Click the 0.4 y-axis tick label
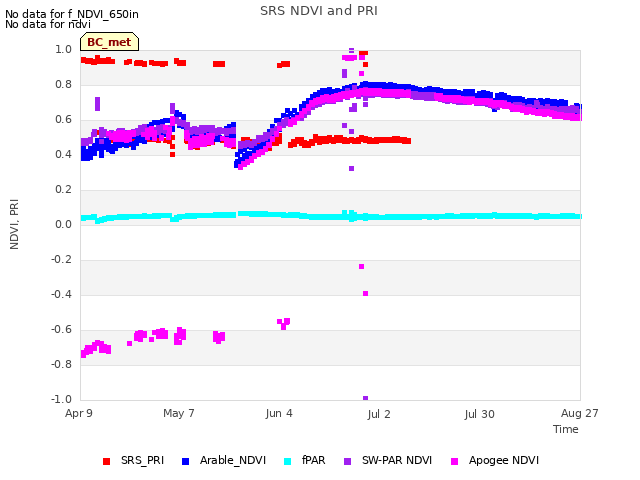Image resolution: width=640 pixels, height=480 pixels. [x=63, y=154]
